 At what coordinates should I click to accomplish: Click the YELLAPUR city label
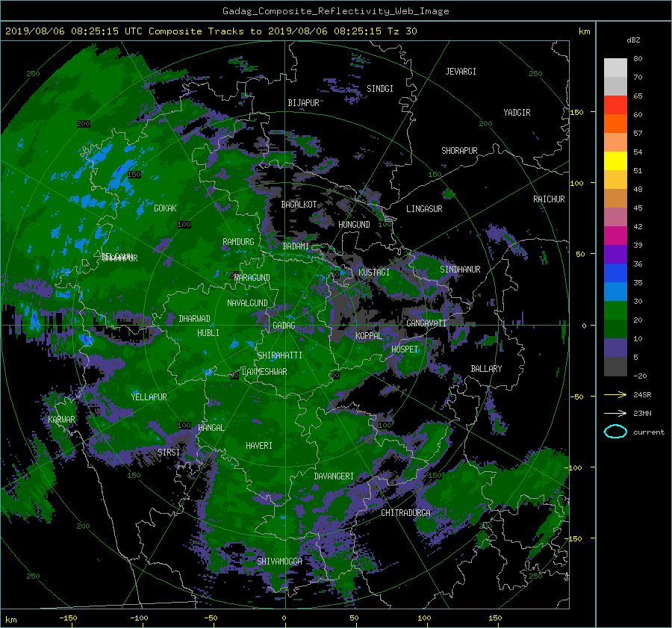[x=149, y=397]
